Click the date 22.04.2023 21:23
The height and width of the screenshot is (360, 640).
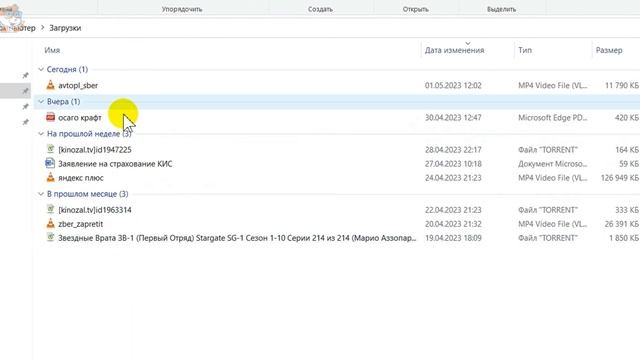453,210
